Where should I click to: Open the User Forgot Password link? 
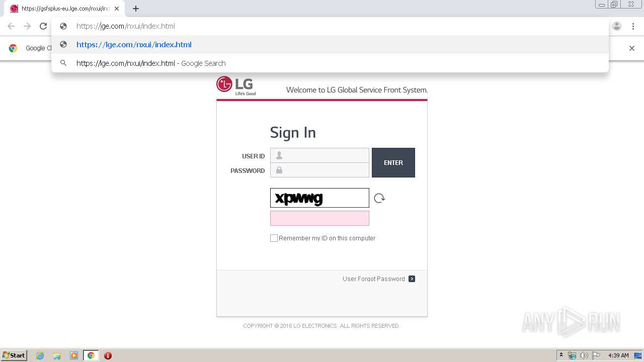click(x=374, y=279)
